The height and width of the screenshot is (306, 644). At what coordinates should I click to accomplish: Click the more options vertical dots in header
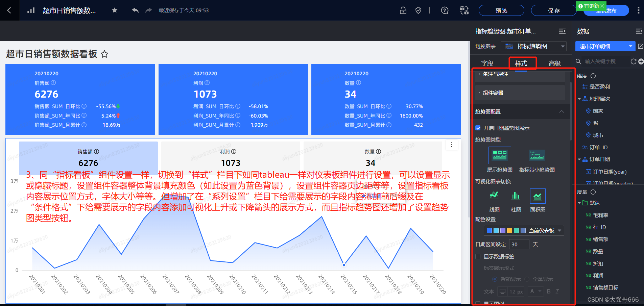638,10
